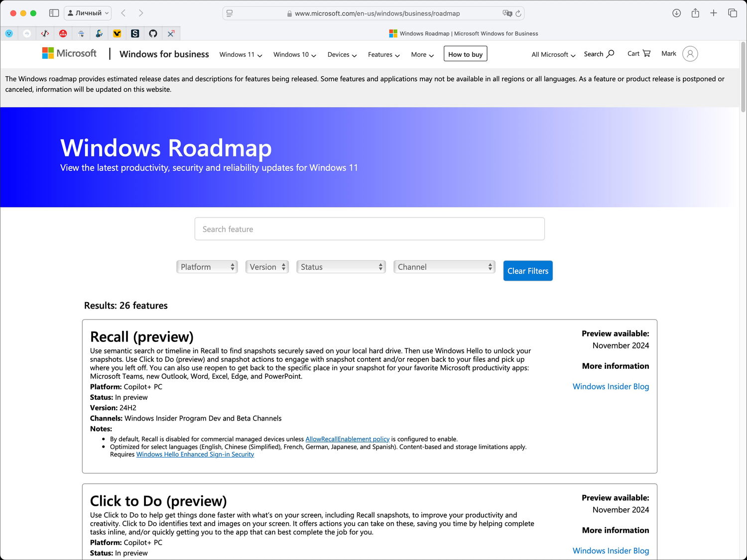Click the Version: 24H2 line
This screenshot has width=747, height=560.
coord(113,408)
